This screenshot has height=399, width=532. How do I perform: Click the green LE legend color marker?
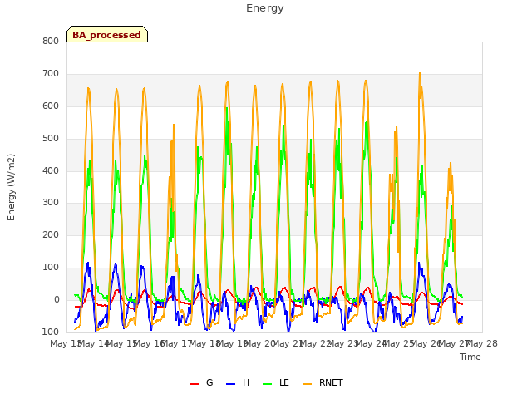(x=268, y=384)
